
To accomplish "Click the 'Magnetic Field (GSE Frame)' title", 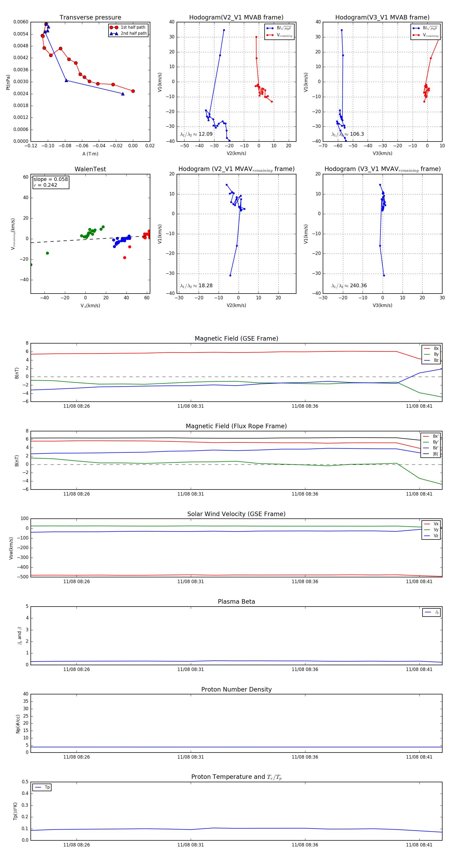I will [x=236, y=339].
